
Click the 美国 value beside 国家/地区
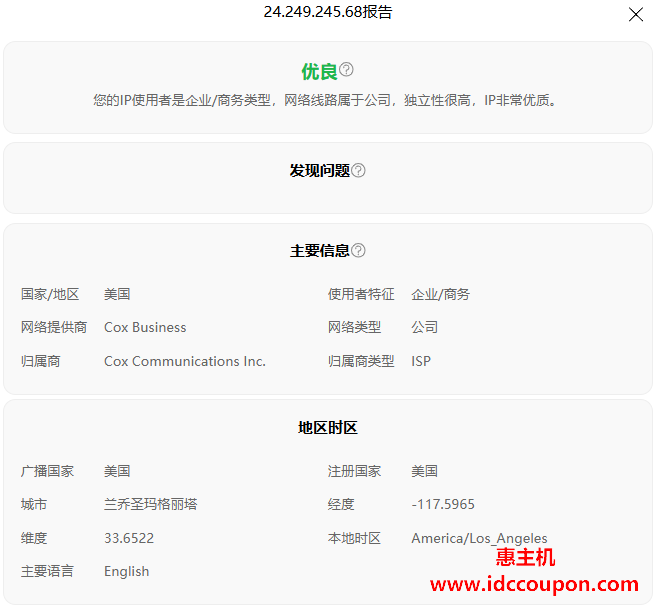(117, 294)
